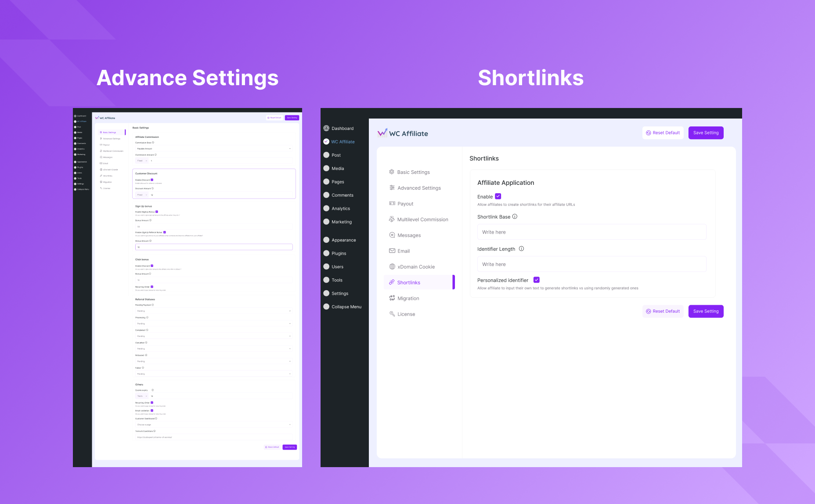Uncheck the Enable shortlinks checkbox
The width and height of the screenshot is (815, 504).
[498, 196]
